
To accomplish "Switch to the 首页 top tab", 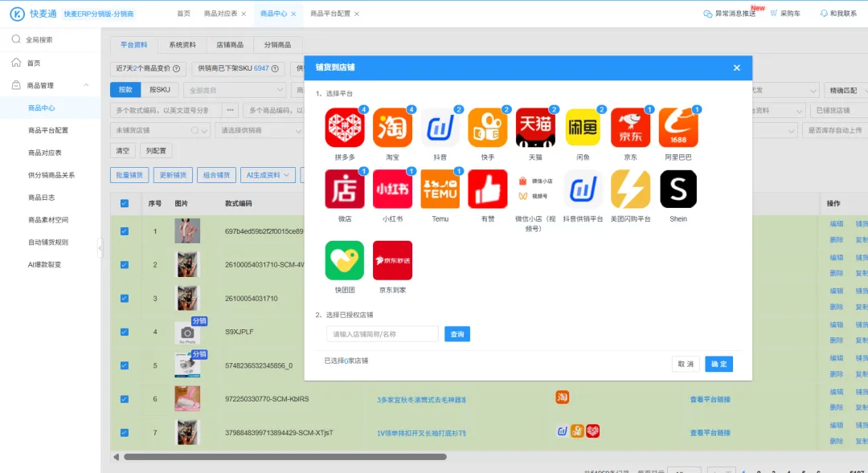I will click(x=184, y=14).
